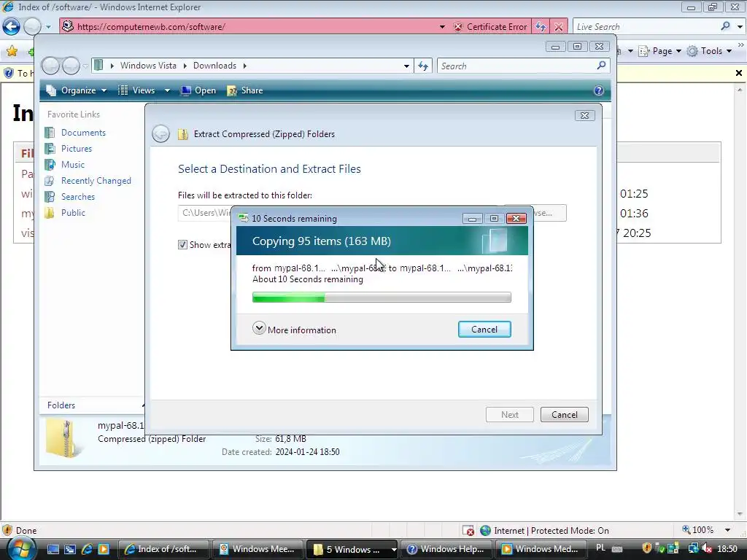Click Switch between windows quick launch icon
The height and width of the screenshot is (560, 747).
[x=69, y=549]
